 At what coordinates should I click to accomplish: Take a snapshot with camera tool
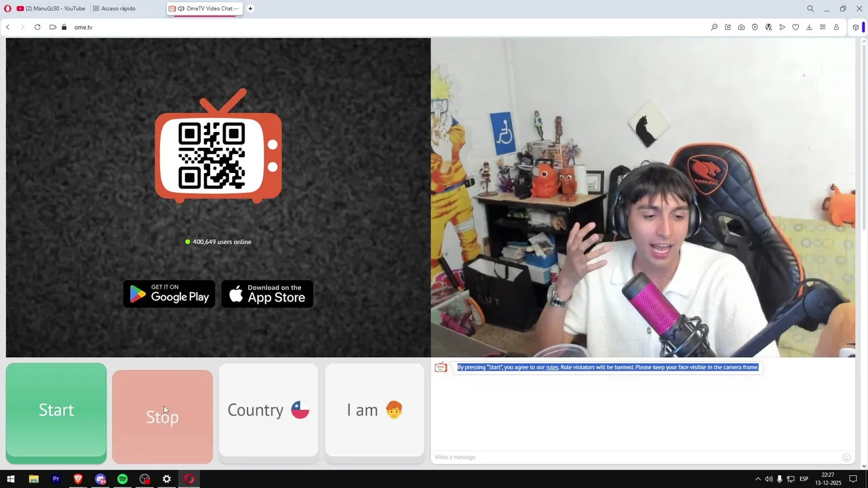741,27
